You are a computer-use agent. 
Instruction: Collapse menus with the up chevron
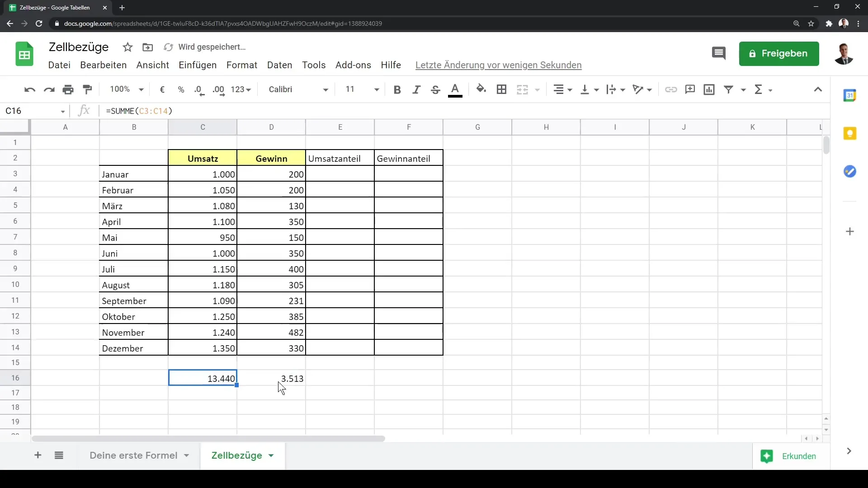coord(818,89)
